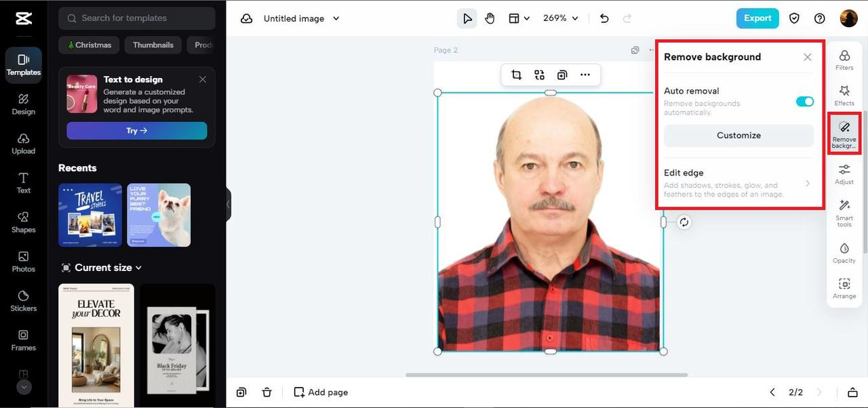The height and width of the screenshot is (408, 868).
Task: Open the Filters tool
Action: click(x=844, y=60)
